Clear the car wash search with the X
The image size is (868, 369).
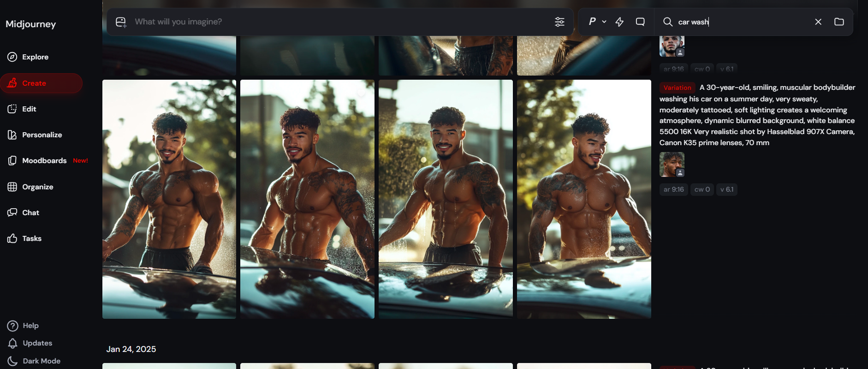coord(818,22)
